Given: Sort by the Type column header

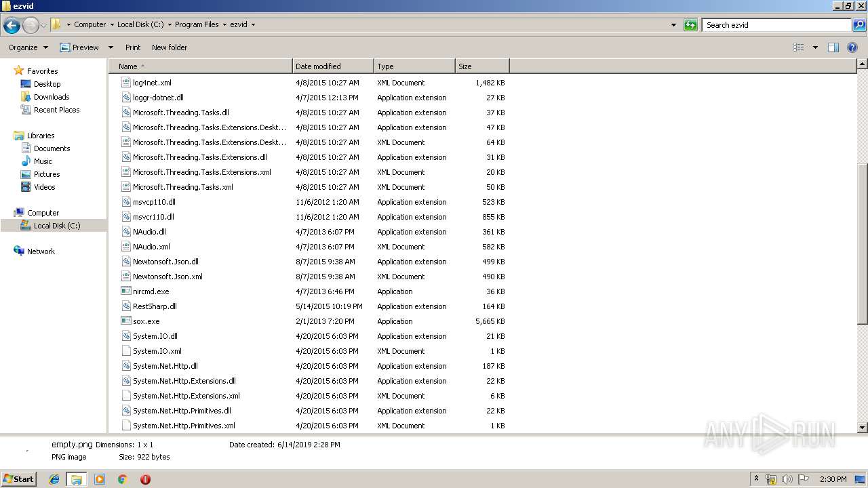Looking at the screenshot, I should click(x=414, y=66).
